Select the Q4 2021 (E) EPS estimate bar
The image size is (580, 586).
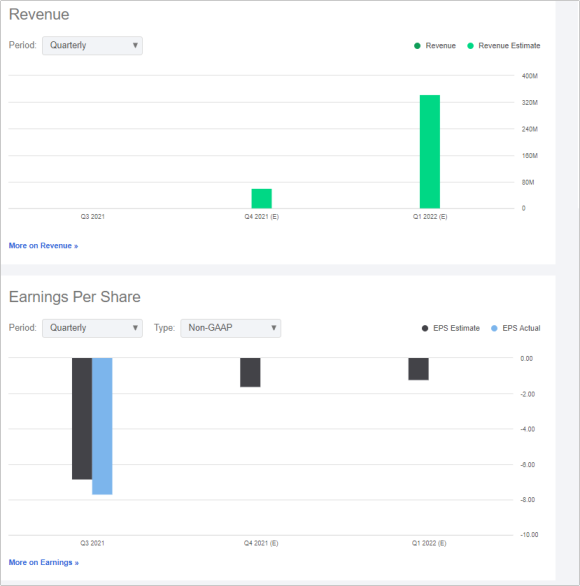(250, 372)
